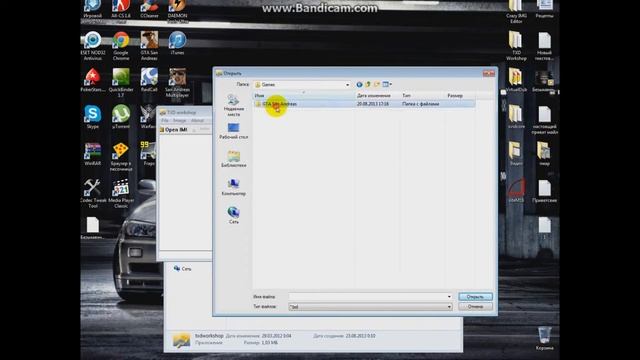This screenshot has width=640, height=360.
Task: Sort by Type (Тип) column header
Action: 422,96
